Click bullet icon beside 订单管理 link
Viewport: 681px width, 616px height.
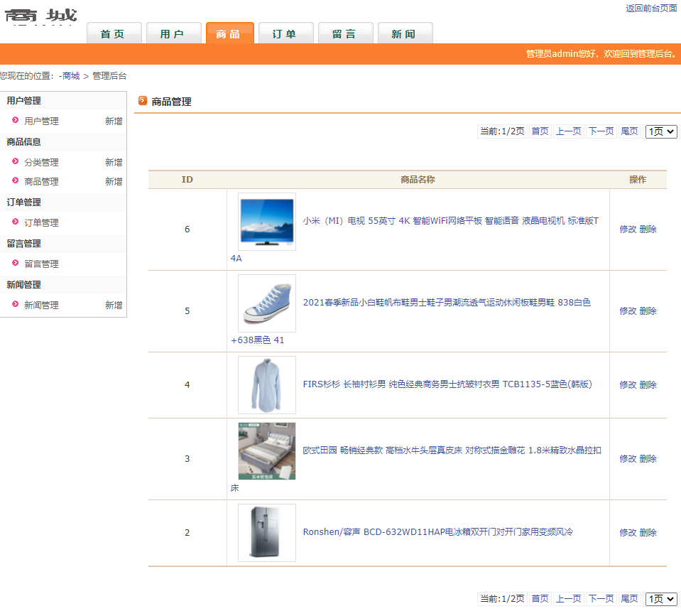[x=15, y=222]
